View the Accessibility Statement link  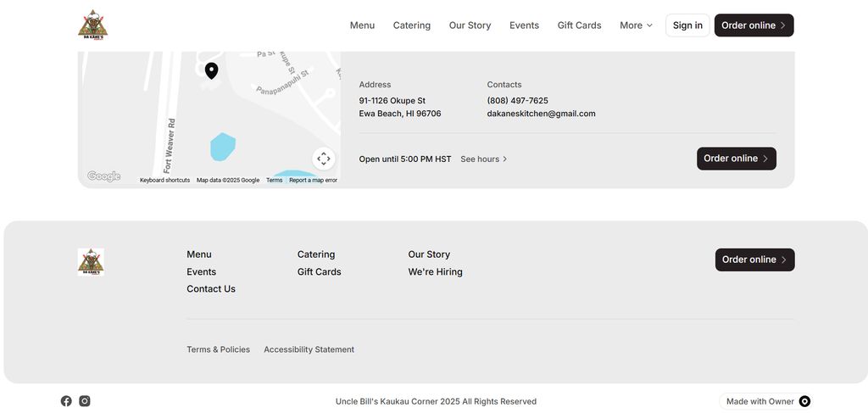(309, 349)
